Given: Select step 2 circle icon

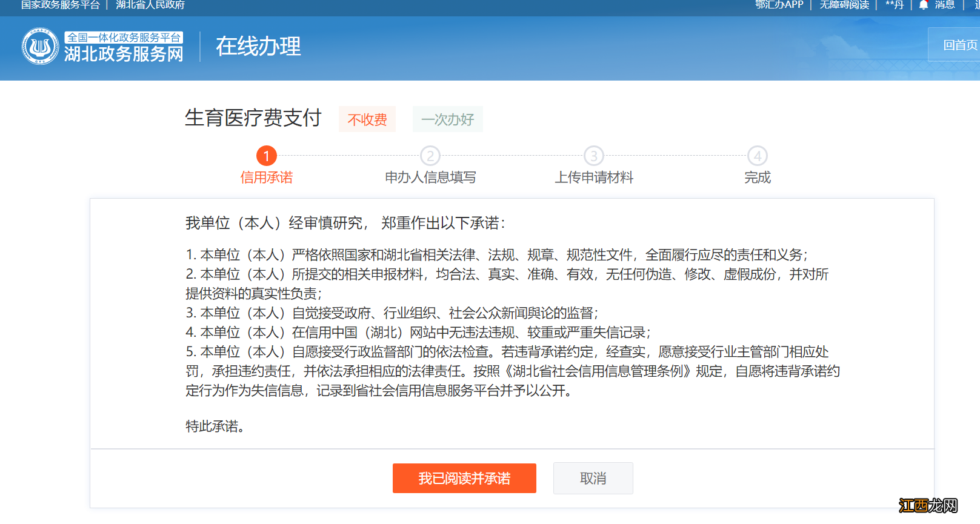Looking at the screenshot, I should [430, 156].
